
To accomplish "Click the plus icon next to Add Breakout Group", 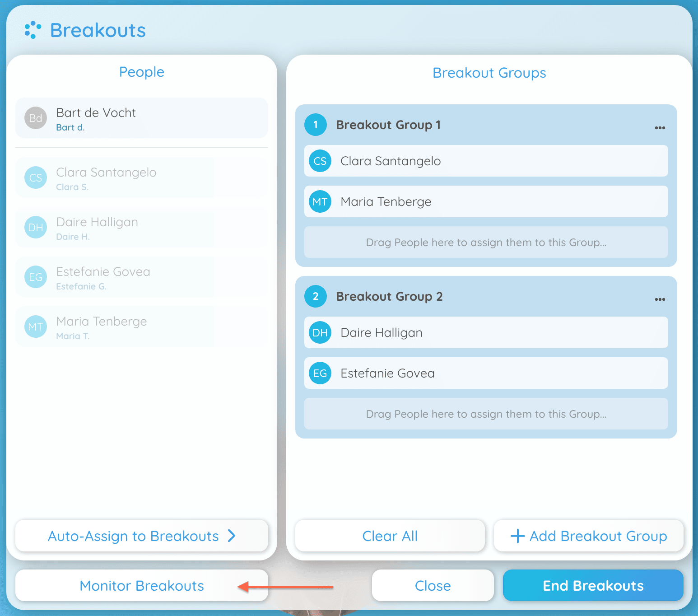I will pyautogui.click(x=517, y=536).
